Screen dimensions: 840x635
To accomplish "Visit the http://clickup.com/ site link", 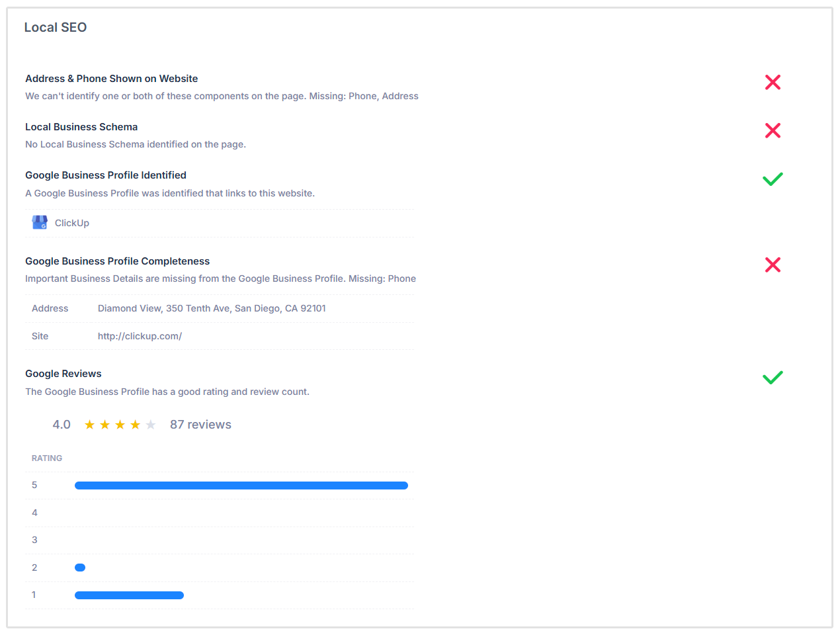I will [x=140, y=335].
